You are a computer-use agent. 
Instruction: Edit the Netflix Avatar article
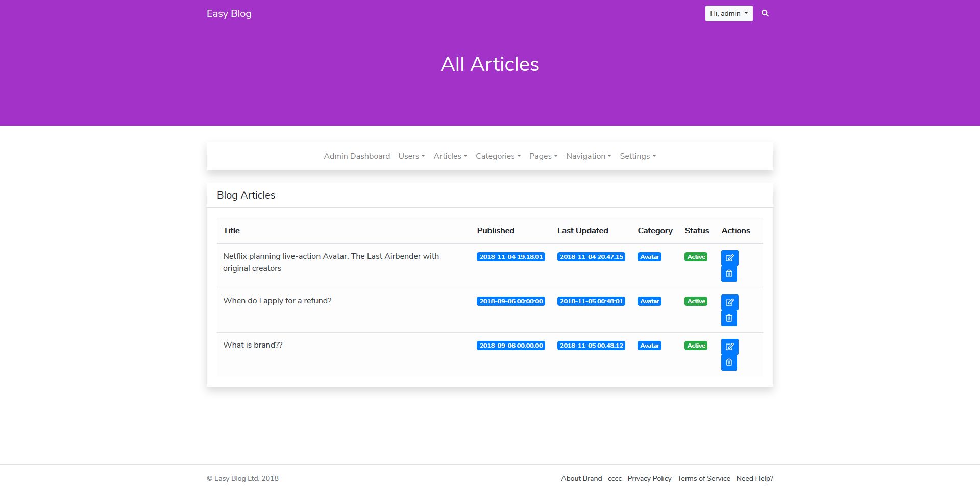pos(729,258)
